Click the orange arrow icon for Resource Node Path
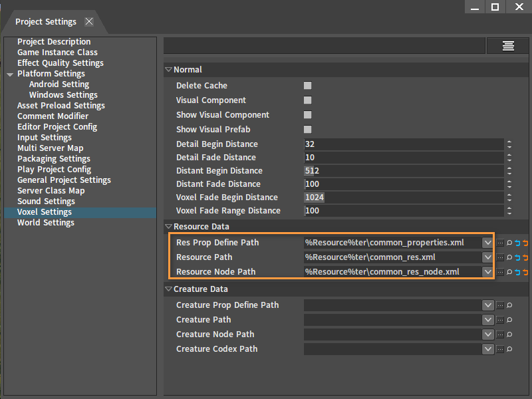 point(525,272)
